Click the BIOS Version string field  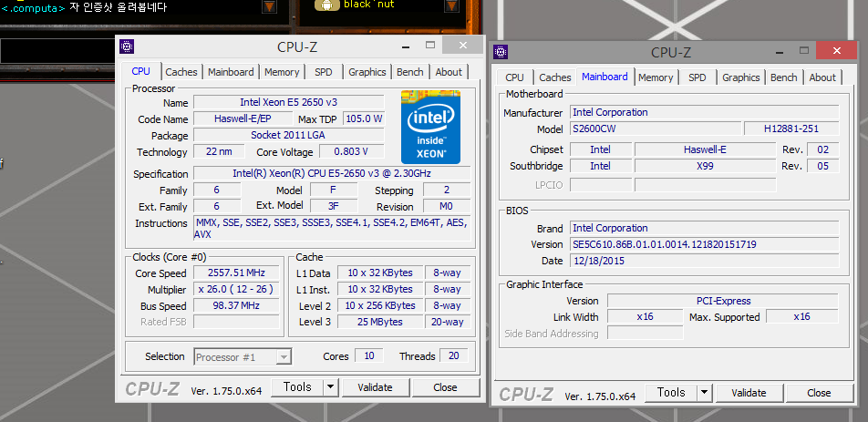pyautogui.click(x=705, y=244)
